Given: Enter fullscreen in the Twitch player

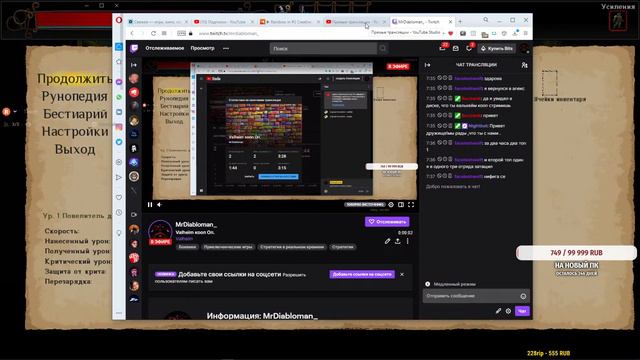Looking at the screenshot, I should (x=411, y=204).
